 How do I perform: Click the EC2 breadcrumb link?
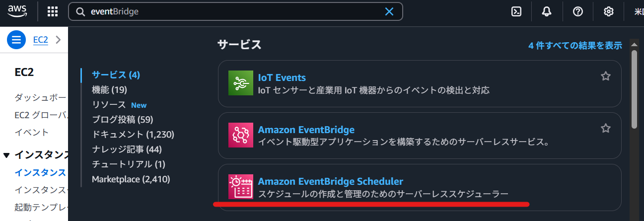tap(40, 40)
